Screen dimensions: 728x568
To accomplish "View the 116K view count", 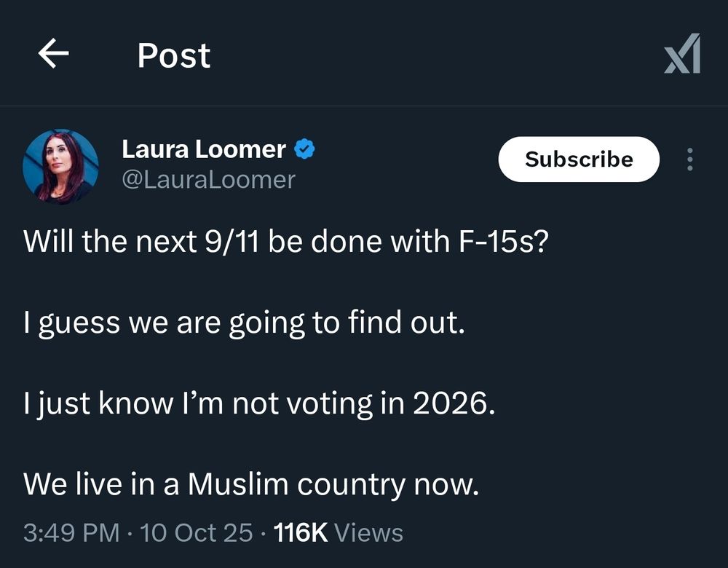I will [x=301, y=533].
